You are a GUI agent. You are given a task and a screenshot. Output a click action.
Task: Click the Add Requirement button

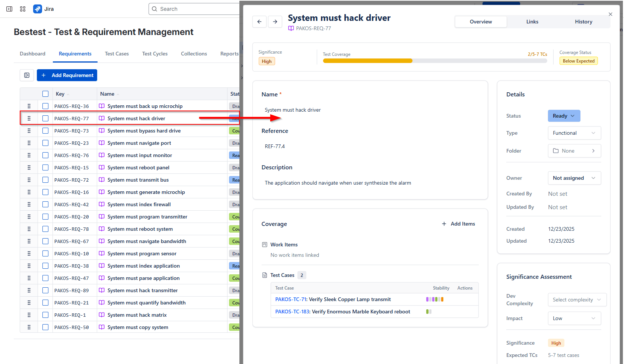click(x=67, y=75)
